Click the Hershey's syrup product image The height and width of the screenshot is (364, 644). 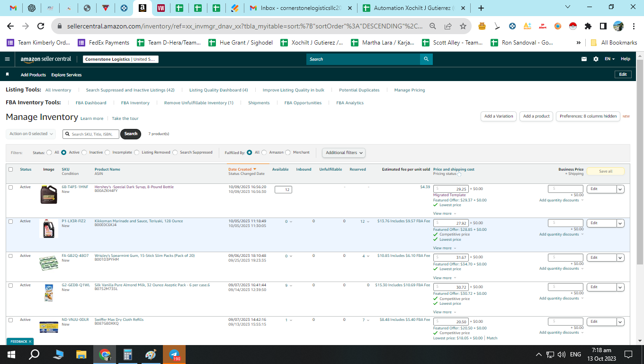coord(49,194)
